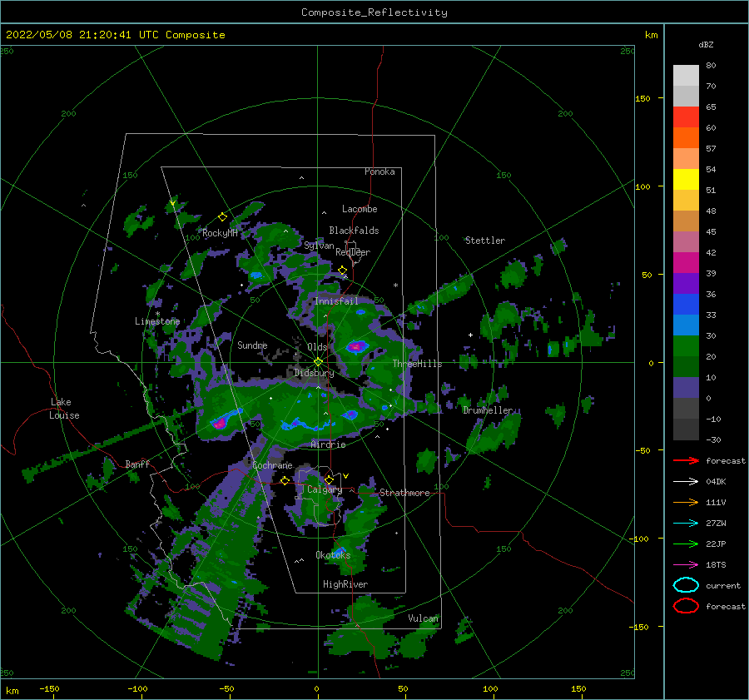Click the HighRiver label

[x=345, y=585]
